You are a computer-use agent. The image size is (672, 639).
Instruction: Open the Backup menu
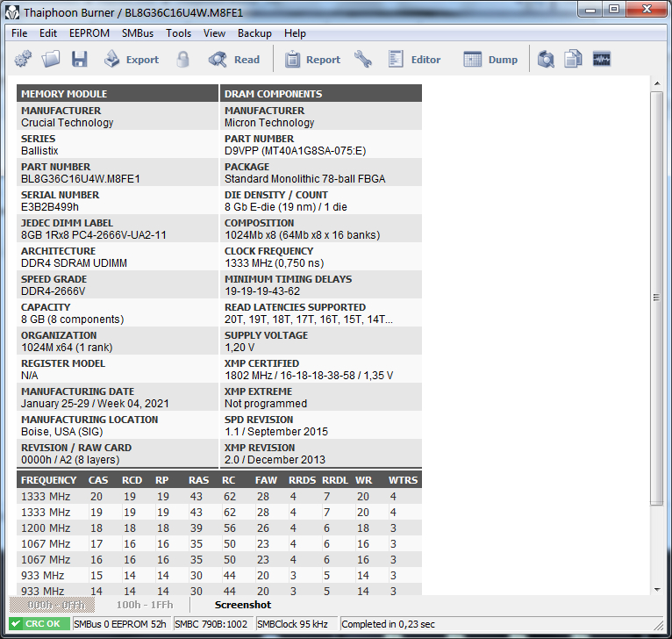tap(254, 33)
